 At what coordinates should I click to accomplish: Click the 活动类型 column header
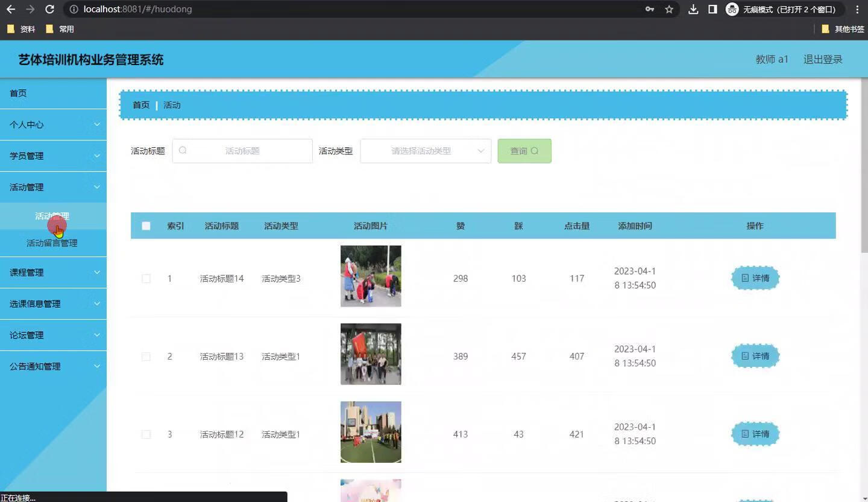[x=281, y=226]
